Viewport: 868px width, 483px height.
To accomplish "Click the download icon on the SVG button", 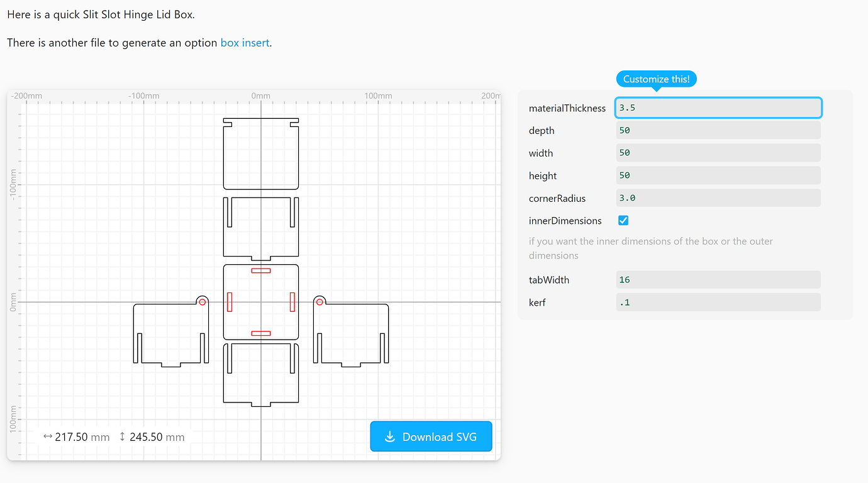I will point(391,436).
